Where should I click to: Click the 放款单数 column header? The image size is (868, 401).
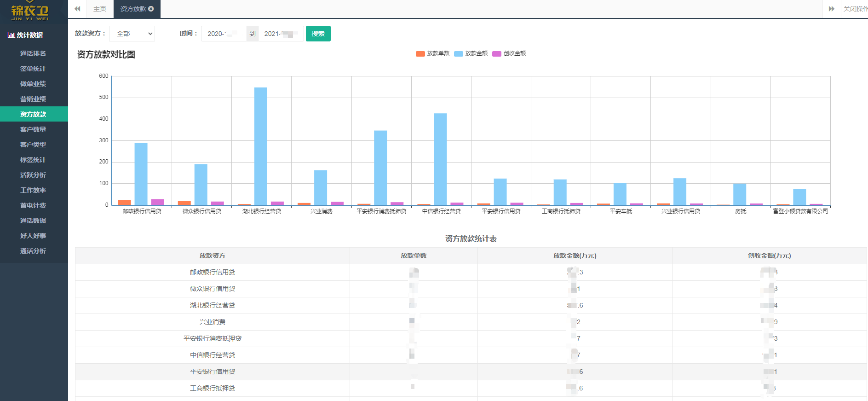pos(414,256)
